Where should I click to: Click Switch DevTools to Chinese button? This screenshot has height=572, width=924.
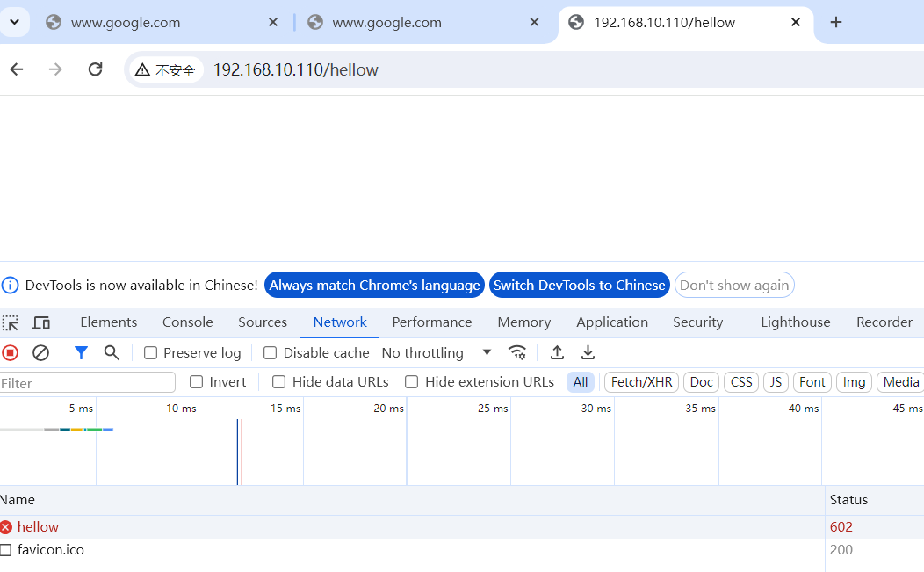click(579, 285)
